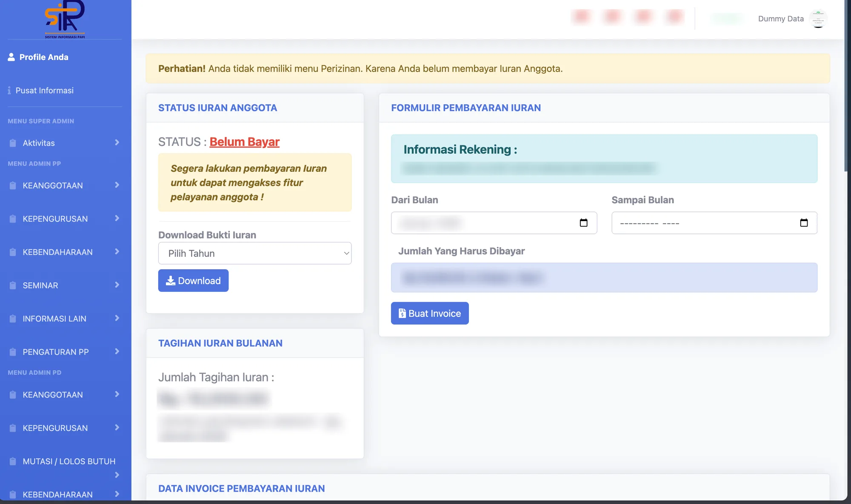The image size is (851, 504).
Task: Expand KEANGGOTAAN chevron under Menu Admin PD
Action: [117, 394]
